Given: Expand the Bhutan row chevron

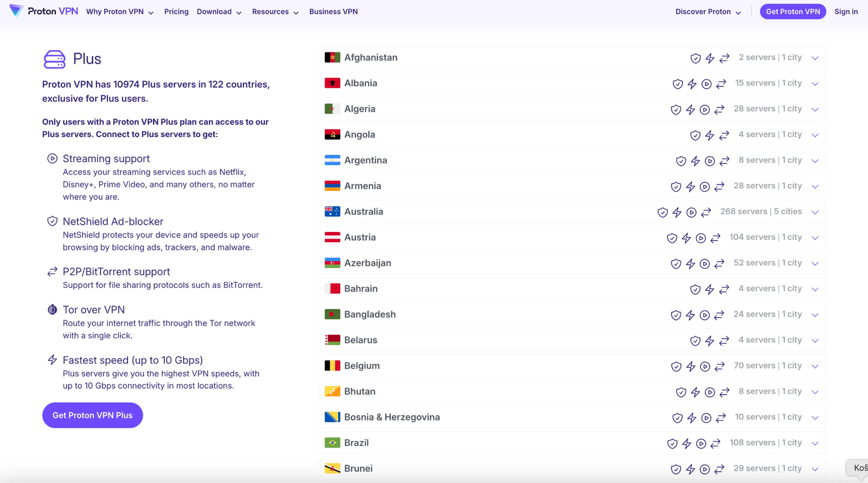Looking at the screenshot, I should click(x=815, y=392).
